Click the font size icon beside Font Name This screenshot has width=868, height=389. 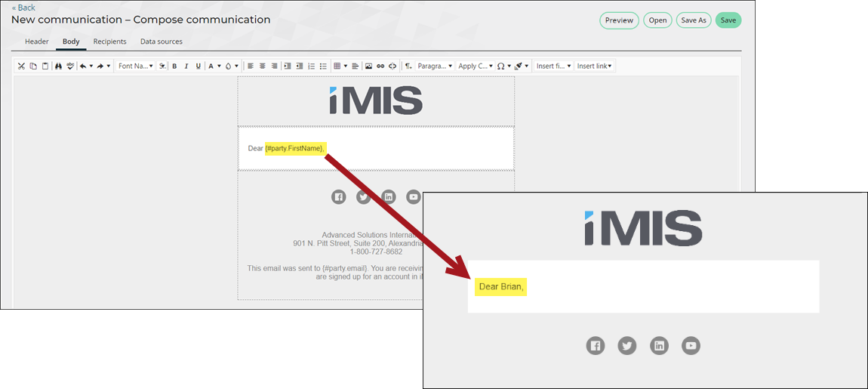(x=162, y=66)
